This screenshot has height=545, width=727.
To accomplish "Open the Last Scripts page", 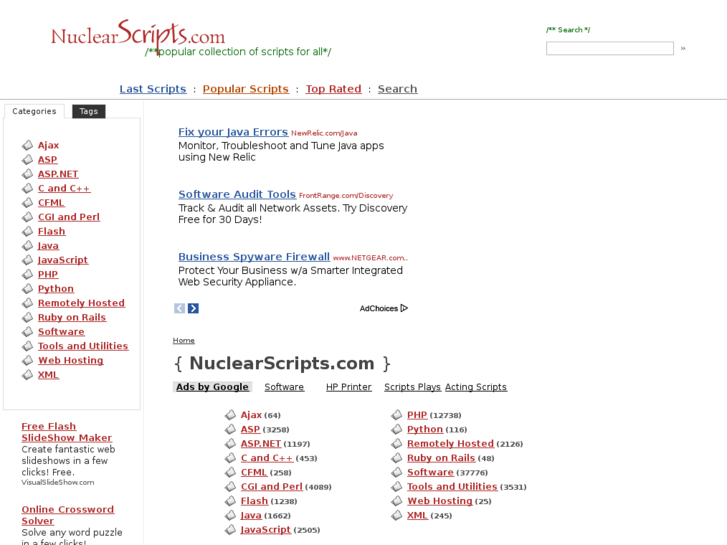I will coord(153,89).
